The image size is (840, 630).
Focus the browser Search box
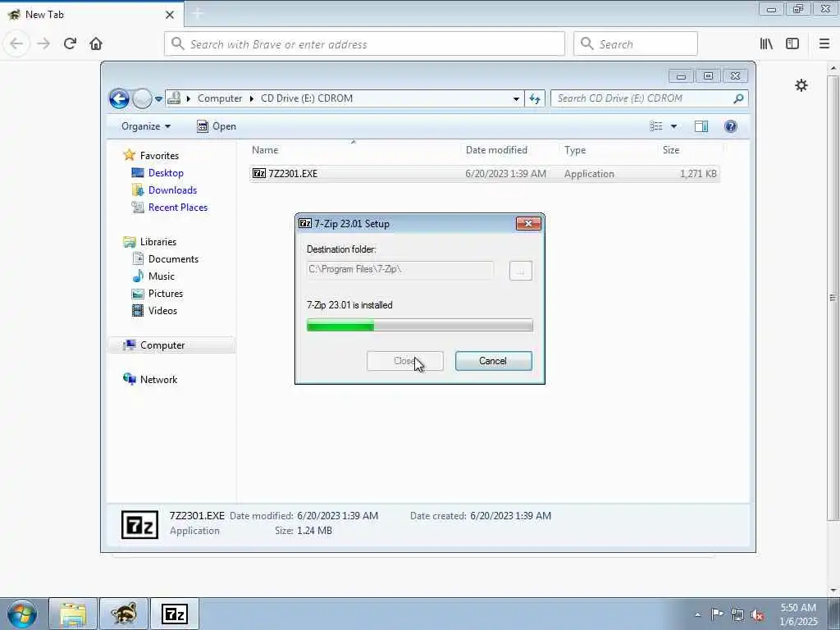click(x=636, y=44)
